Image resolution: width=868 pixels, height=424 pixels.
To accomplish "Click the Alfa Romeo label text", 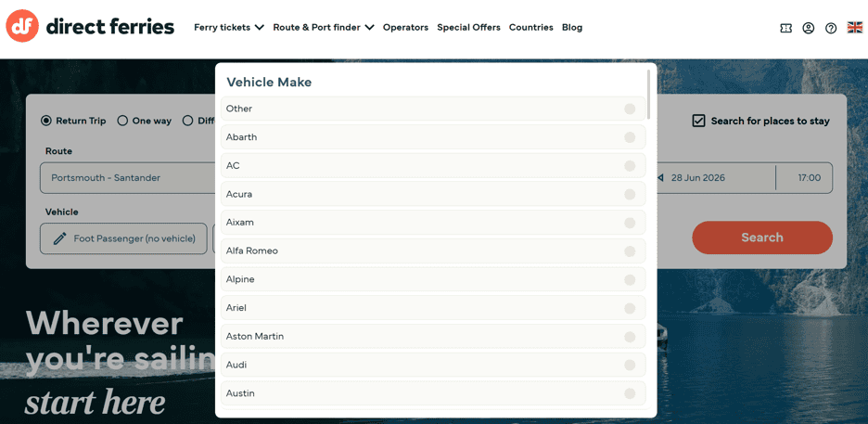I will click(252, 251).
